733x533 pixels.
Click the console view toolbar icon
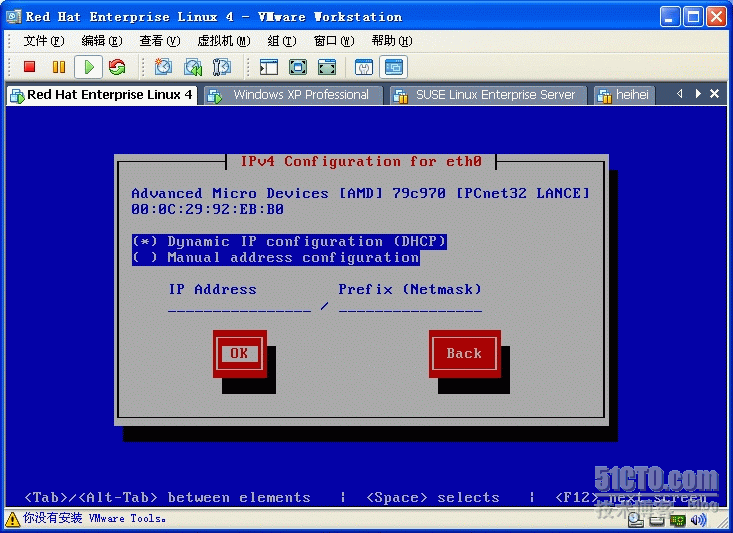point(393,67)
